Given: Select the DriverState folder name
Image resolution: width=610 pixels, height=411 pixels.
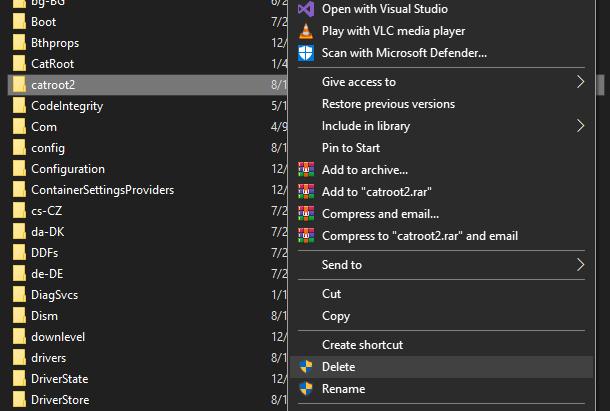Looking at the screenshot, I should pos(60,379).
